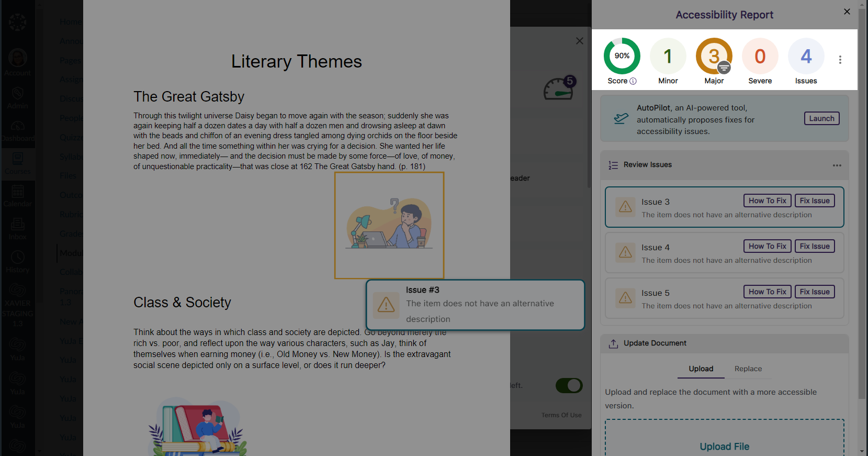Click Fix Issue for Issue 4
The image size is (868, 456).
tap(814, 246)
